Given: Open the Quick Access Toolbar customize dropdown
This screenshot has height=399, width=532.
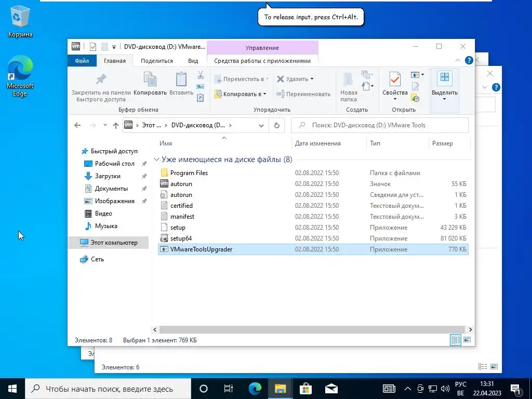Looking at the screenshot, I should (114, 47).
